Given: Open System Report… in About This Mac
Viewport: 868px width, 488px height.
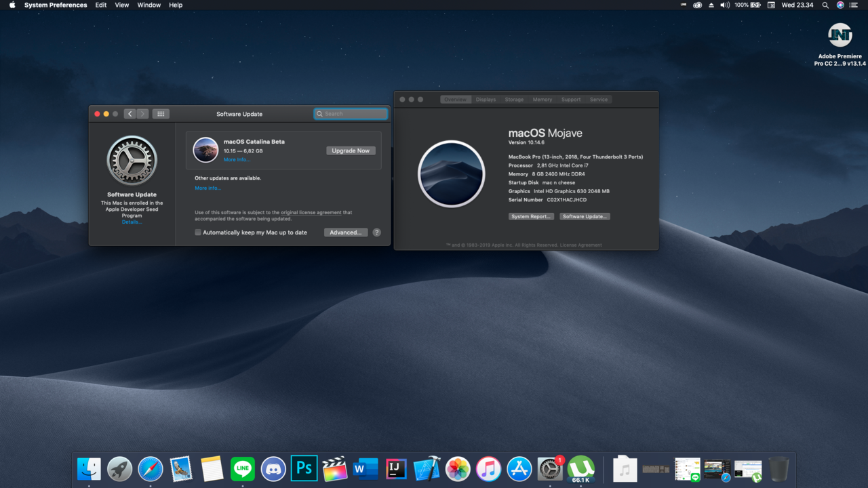Looking at the screenshot, I should click(531, 216).
